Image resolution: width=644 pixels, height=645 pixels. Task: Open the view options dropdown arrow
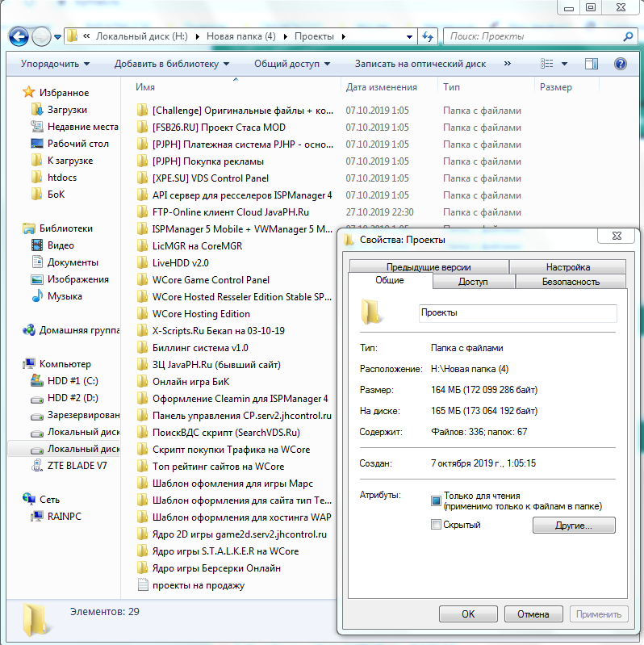click(x=565, y=64)
